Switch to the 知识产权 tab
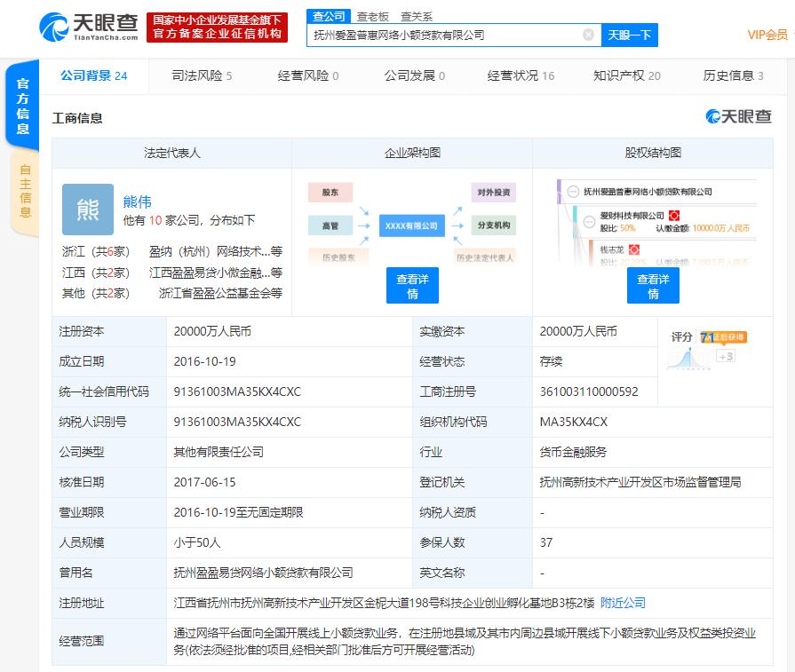The image size is (795, 672). pyautogui.click(x=621, y=76)
